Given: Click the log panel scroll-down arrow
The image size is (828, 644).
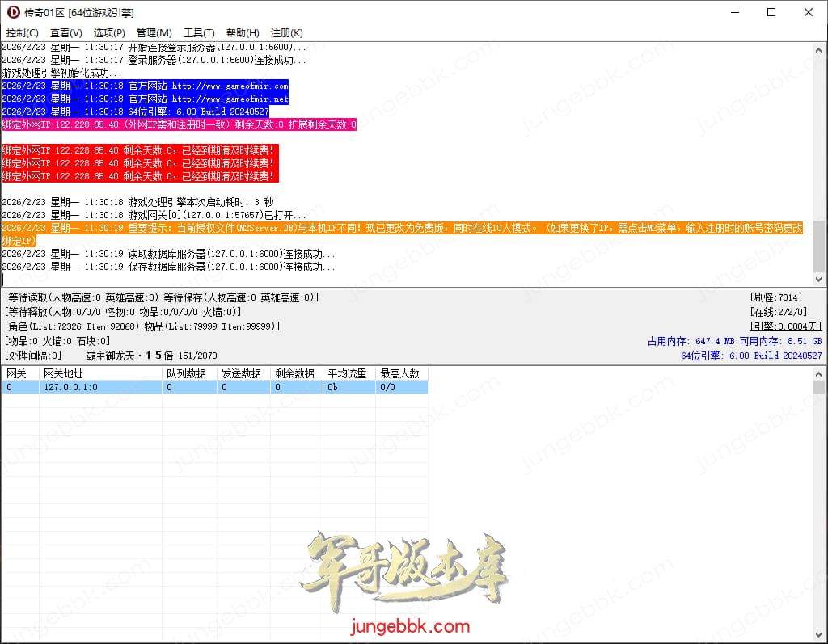Looking at the screenshot, I should 819,279.
